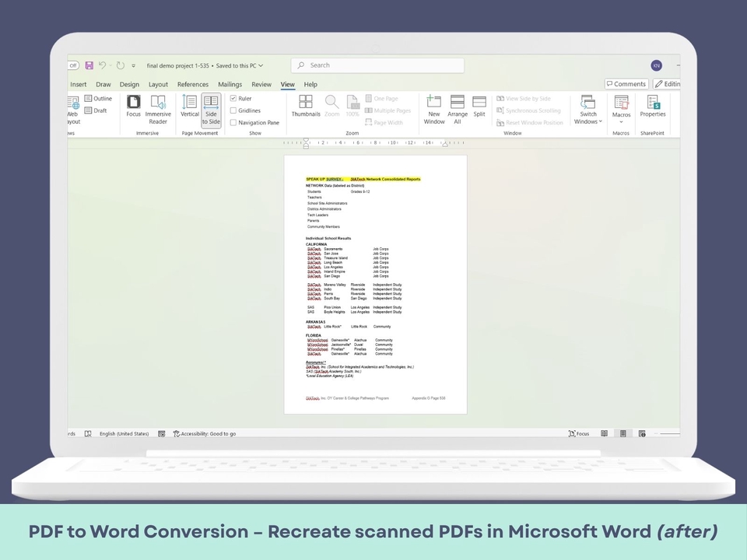The image size is (747, 560).
Task: Open Immersive Reader view
Action: tap(158, 110)
